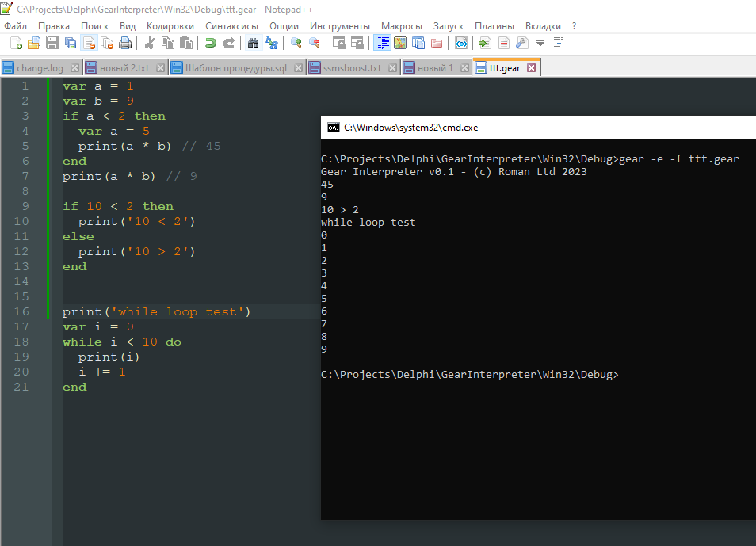Click the Save All toolbar icon
The width and height of the screenshot is (756, 546).
pyautogui.click(x=71, y=43)
